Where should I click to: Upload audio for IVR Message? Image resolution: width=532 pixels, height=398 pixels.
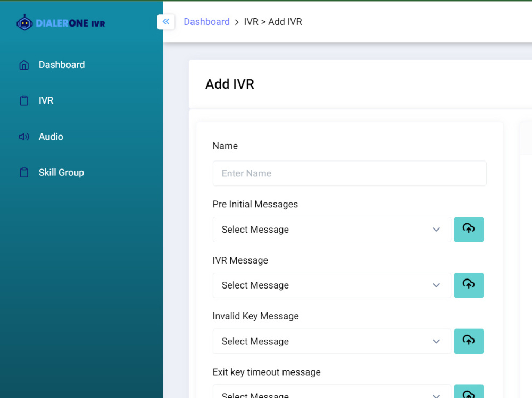coord(469,285)
